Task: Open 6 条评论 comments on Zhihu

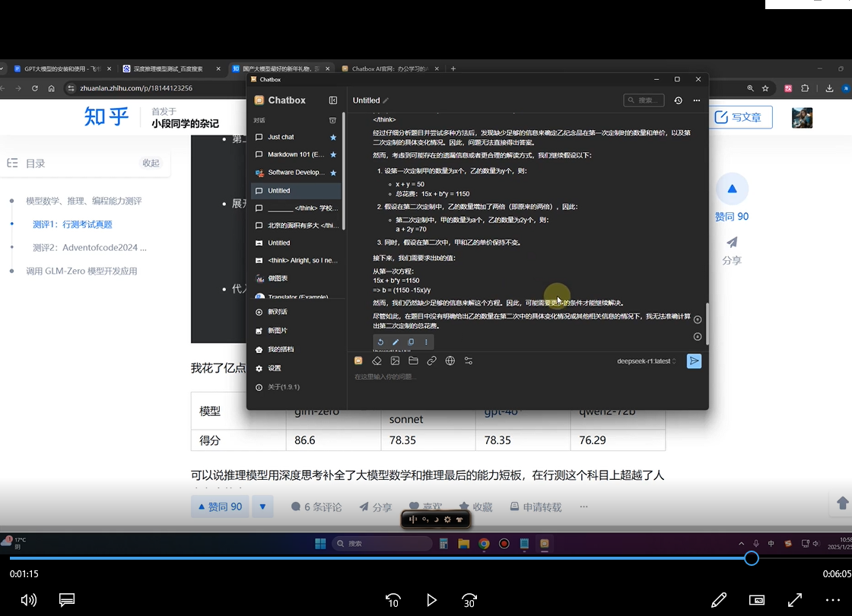Action: click(x=316, y=506)
